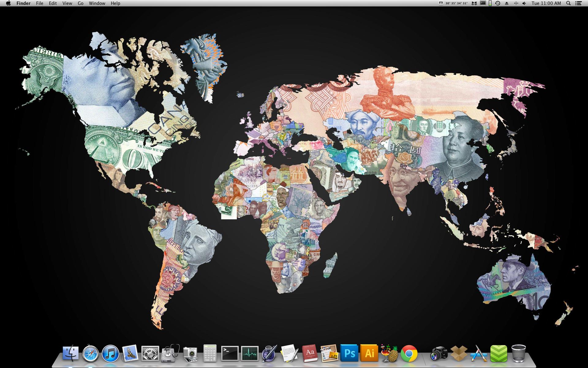This screenshot has width=588, height=368.
Task: Open System Preferences gear icon in dock
Action: point(150,354)
